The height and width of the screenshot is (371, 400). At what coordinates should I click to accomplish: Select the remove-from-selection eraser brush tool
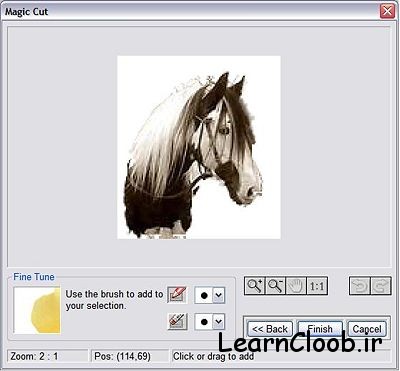click(x=177, y=322)
